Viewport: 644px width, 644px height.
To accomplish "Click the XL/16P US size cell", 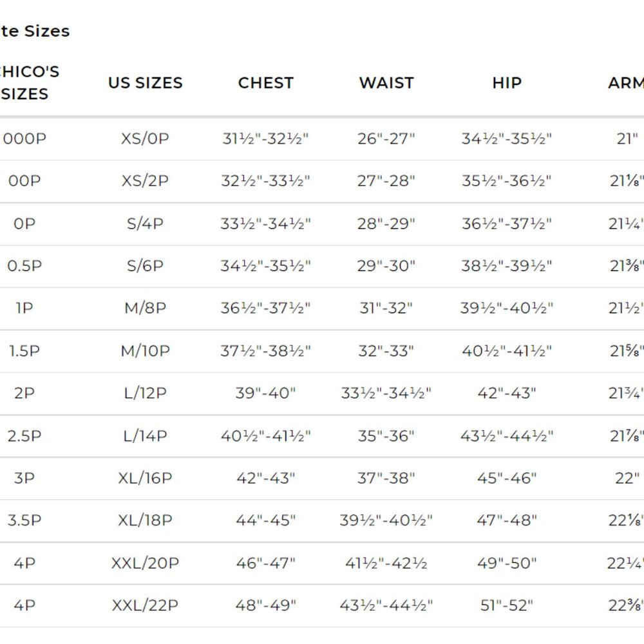I will pos(145,478).
